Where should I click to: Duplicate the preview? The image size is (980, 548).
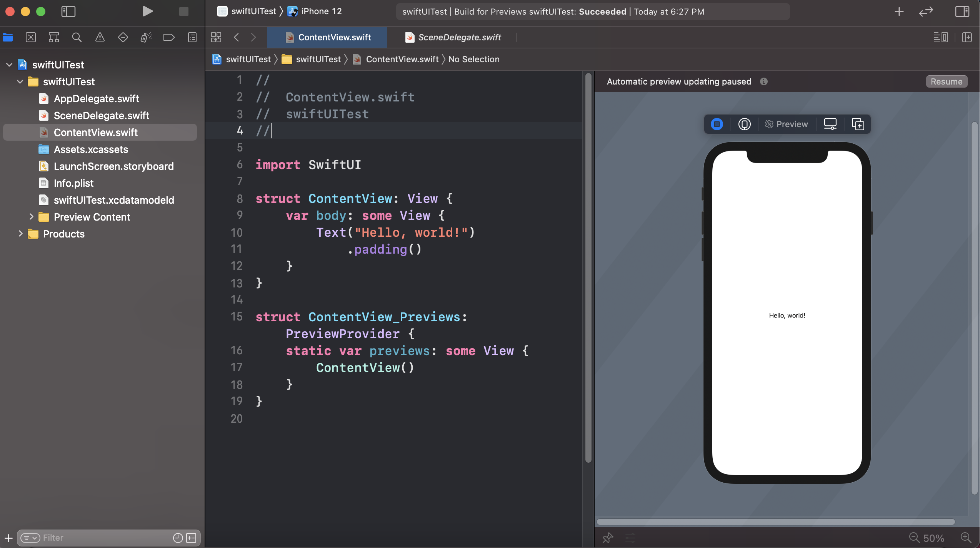point(858,124)
